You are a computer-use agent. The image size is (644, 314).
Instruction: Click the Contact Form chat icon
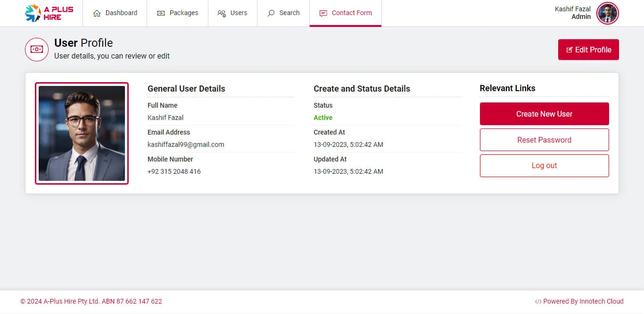click(x=323, y=13)
